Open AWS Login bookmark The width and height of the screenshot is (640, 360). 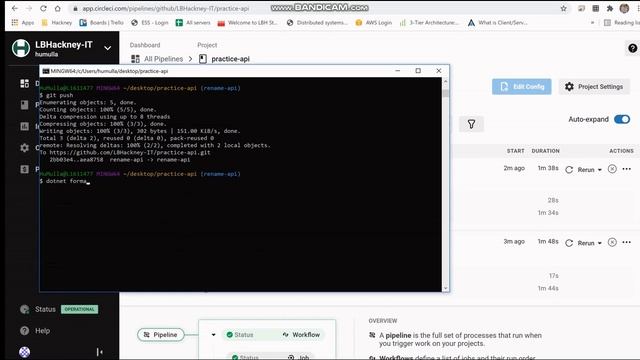pos(373,22)
